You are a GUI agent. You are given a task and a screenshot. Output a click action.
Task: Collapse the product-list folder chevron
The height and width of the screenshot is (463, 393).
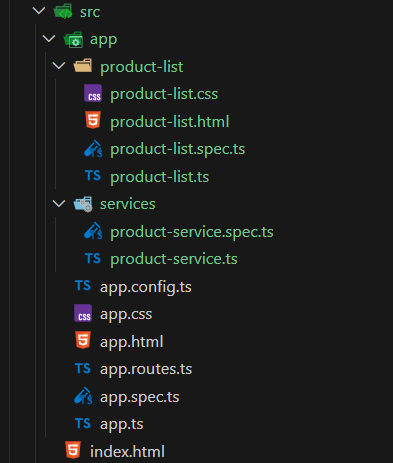[59, 66]
